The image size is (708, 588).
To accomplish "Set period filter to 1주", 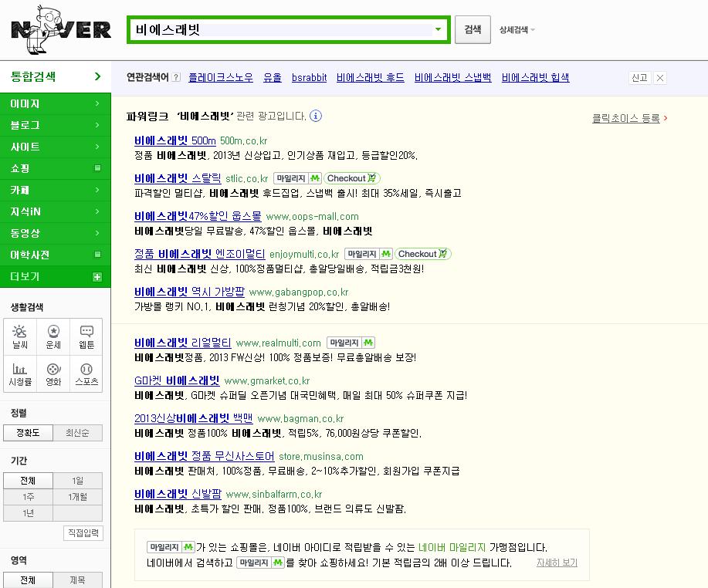I will click(x=28, y=497).
